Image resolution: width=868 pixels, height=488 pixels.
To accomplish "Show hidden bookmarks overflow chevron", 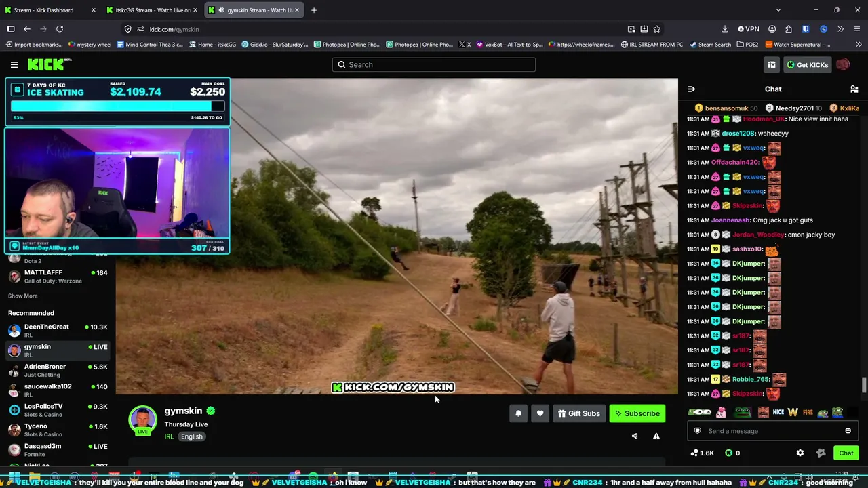I will pyautogui.click(x=857, y=45).
